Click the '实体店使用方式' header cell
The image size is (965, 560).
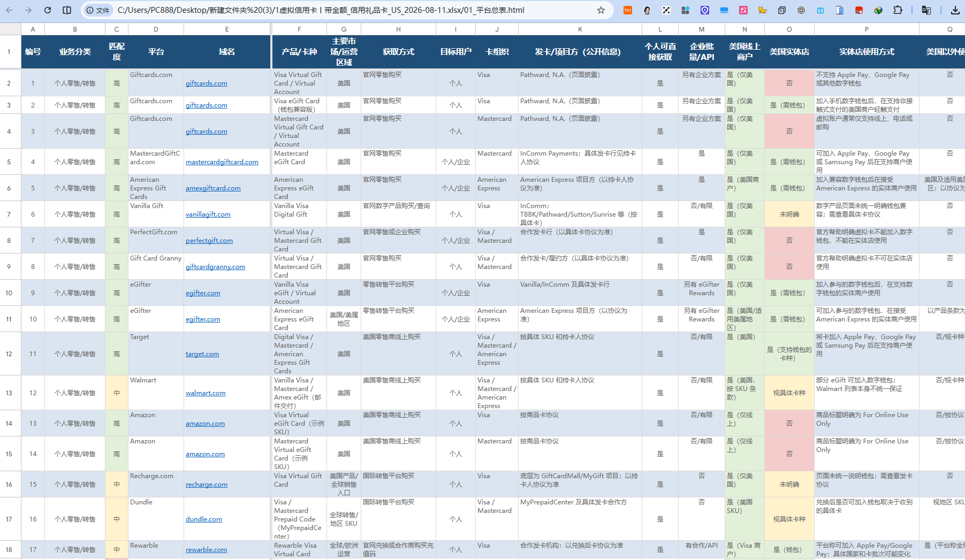tap(867, 52)
